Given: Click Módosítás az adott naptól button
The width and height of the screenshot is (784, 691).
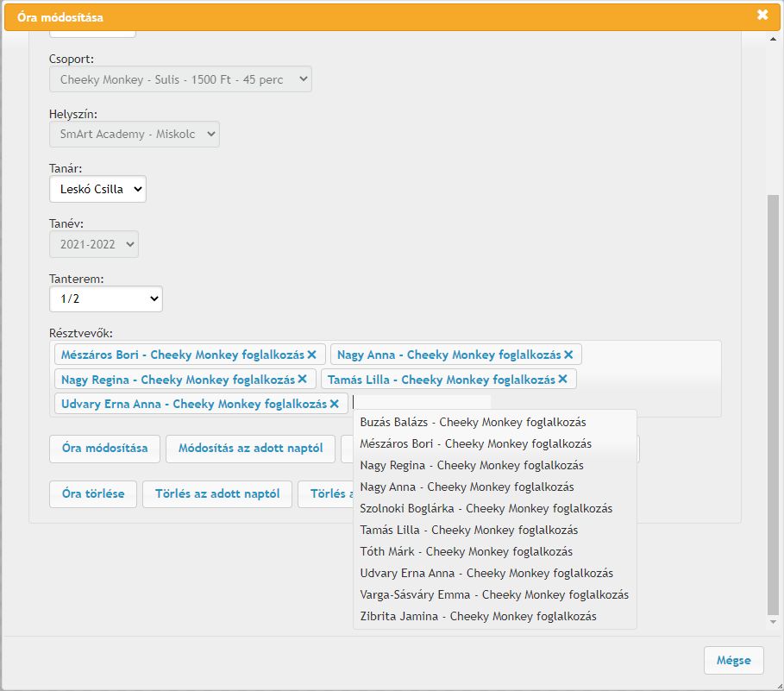Looking at the screenshot, I should click(x=250, y=449).
